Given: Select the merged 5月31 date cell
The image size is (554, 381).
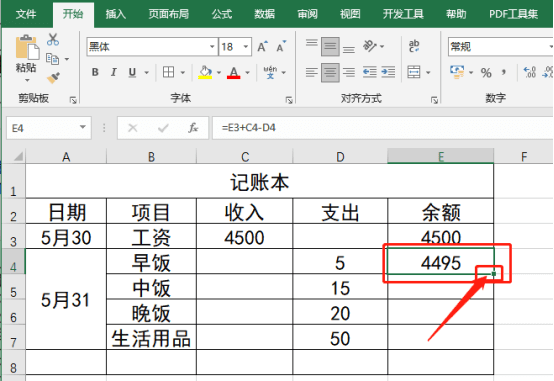Looking at the screenshot, I should [x=66, y=299].
